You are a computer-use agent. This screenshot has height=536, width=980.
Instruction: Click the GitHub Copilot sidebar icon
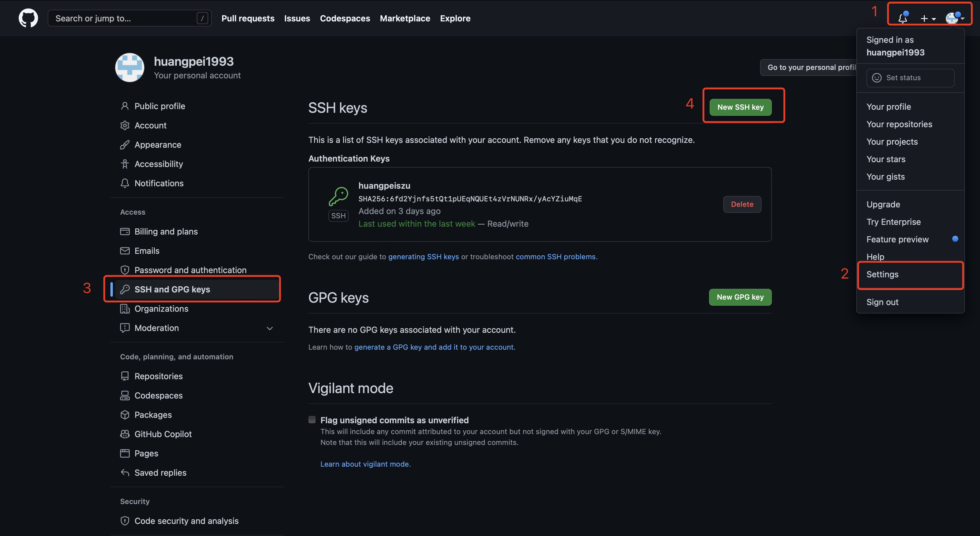pyautogui.click(x=125, y=434)
